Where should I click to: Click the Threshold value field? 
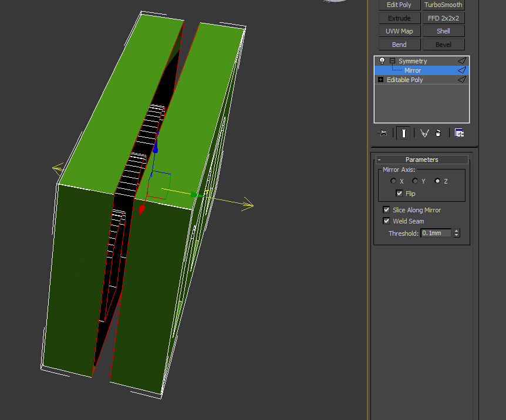pos(436,233)
